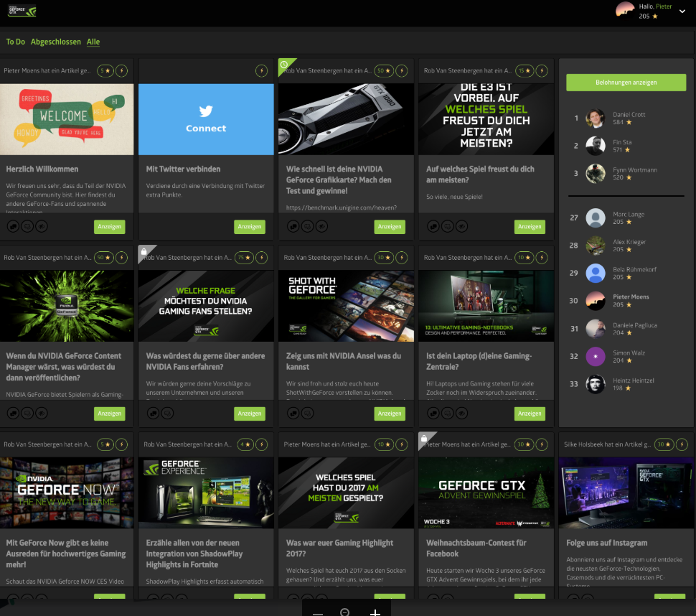
Task: Switch to the Abgeschlossen tab
Action: point(56,42)
